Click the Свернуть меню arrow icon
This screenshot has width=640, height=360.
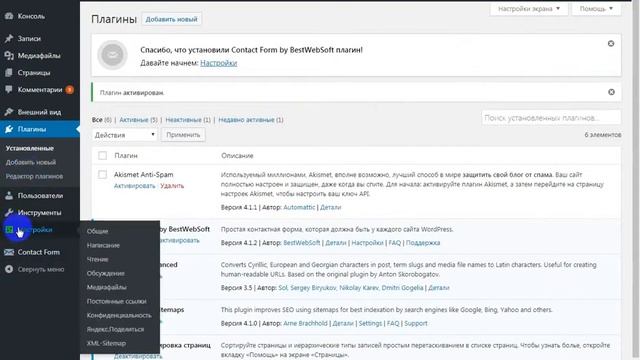[9, 269]
